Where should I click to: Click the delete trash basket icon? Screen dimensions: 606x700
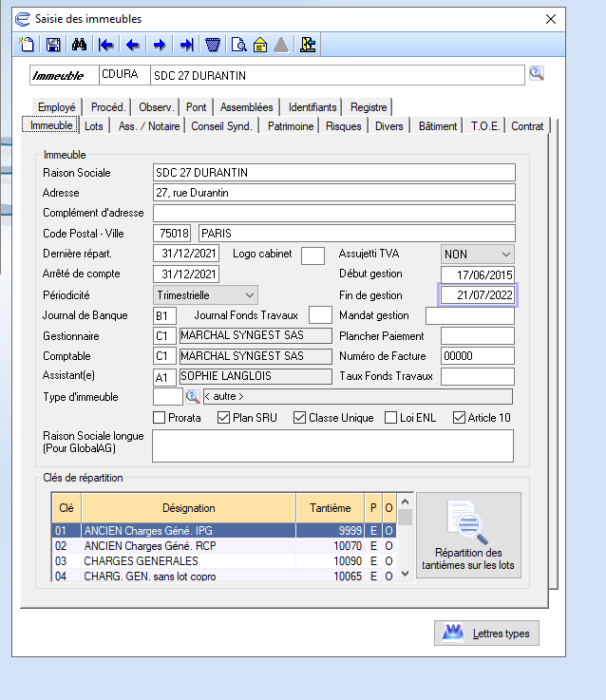[213, 45]
